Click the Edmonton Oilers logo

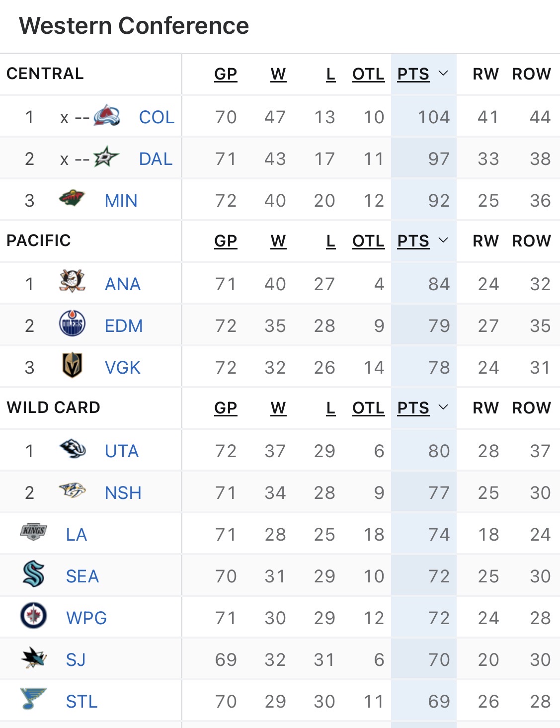click(72, 324)
